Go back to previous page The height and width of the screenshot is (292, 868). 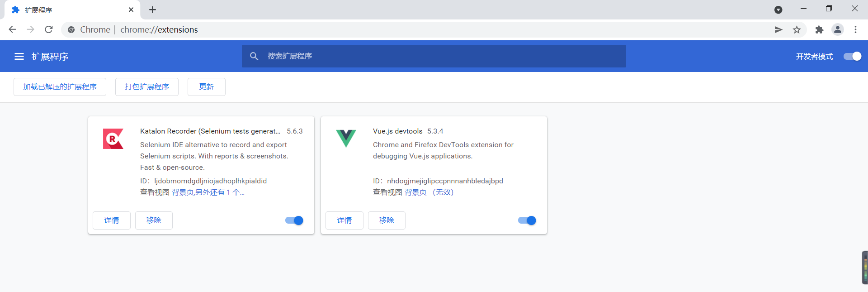click(12, 29)
